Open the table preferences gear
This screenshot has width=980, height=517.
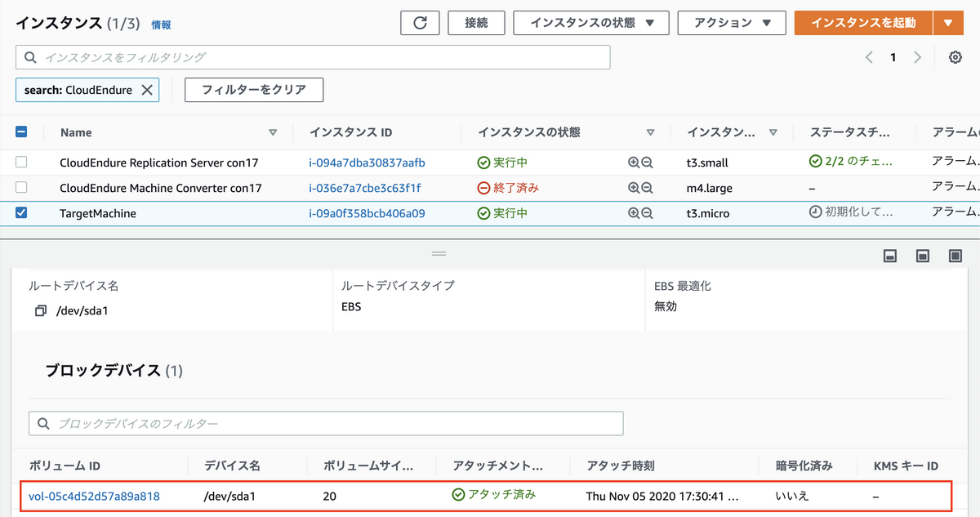[x=955, y=57]
